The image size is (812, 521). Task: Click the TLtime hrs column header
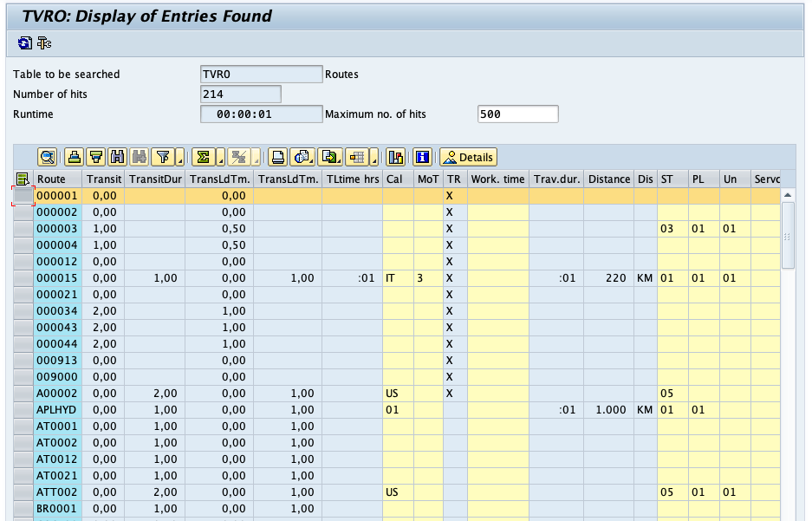(352, 179)
